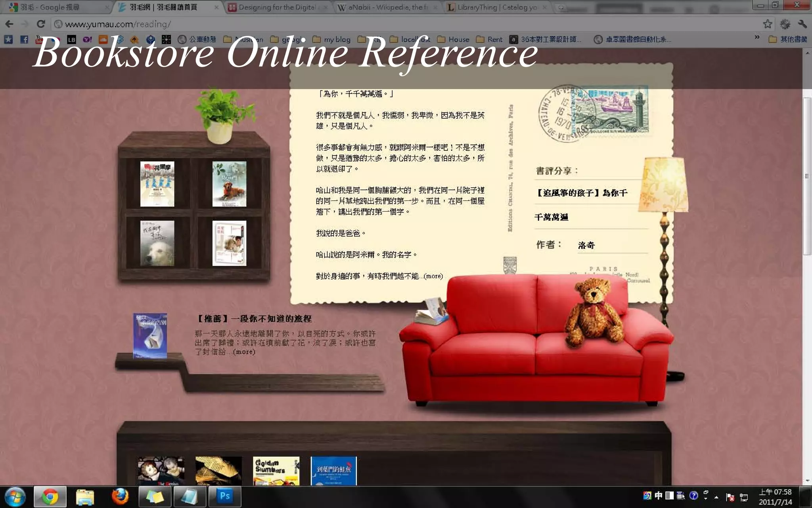This screenshot has height=508, width=812.
Task: Open the Facebook bookmark icon
Action: [x=24, y=39]
